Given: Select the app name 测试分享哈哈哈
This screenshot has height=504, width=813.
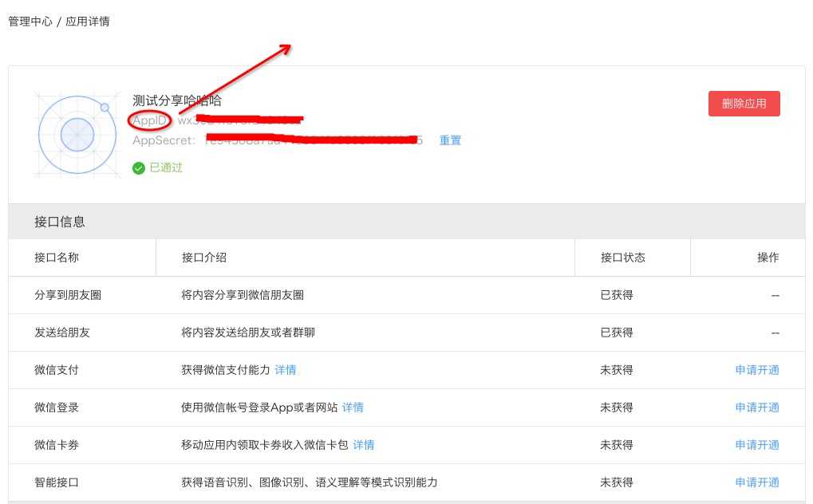Looking at the screenshot, I should [x=177, y=100].
